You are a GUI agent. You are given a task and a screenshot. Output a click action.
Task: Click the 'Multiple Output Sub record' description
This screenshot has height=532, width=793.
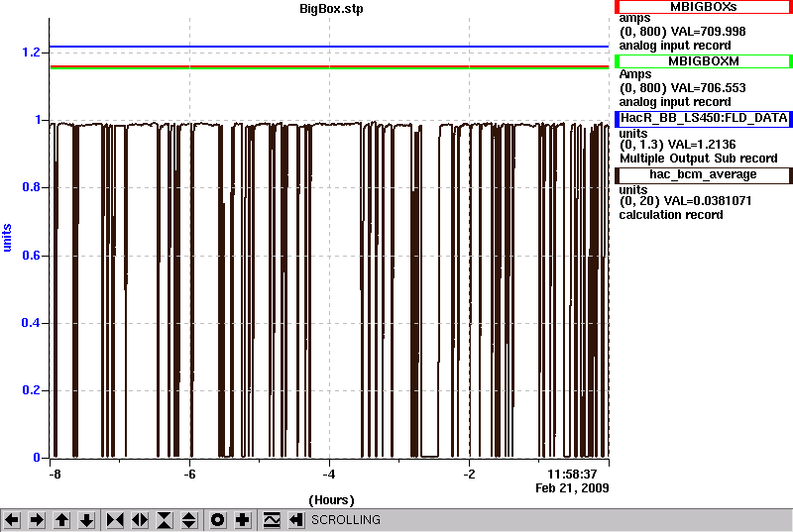pyautogui.click(x=699, y=159)
